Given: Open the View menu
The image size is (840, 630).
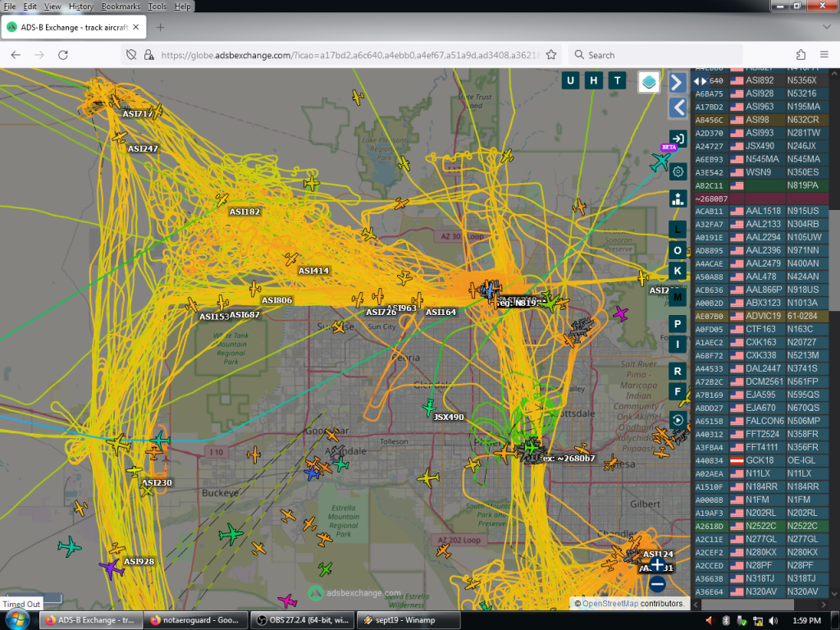Looking at the screenshot, I should point(52,7).
